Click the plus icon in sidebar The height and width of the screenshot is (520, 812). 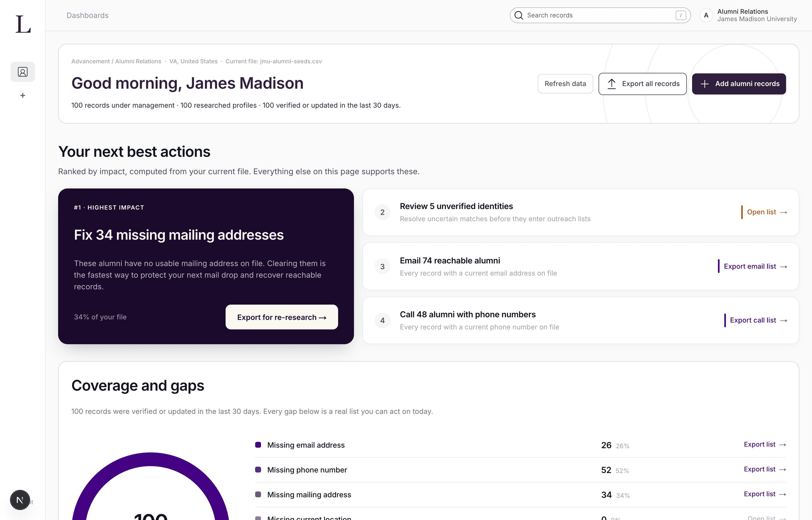23,96
